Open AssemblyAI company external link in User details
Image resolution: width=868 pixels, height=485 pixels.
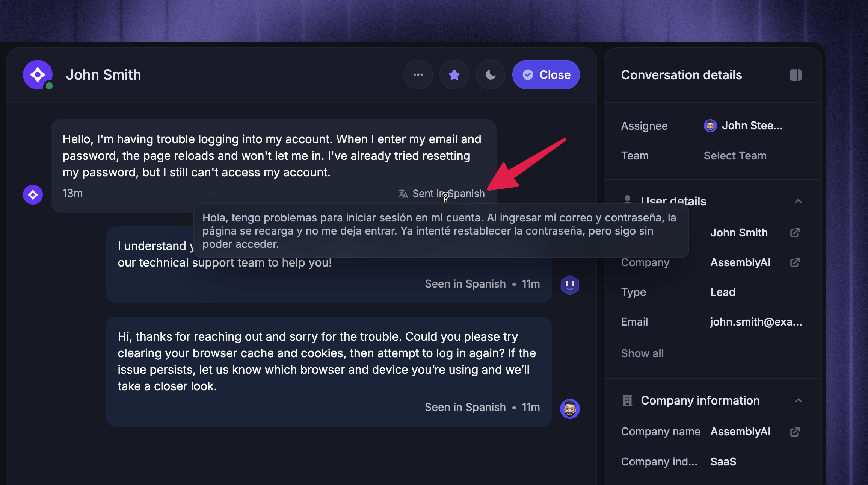795,262
